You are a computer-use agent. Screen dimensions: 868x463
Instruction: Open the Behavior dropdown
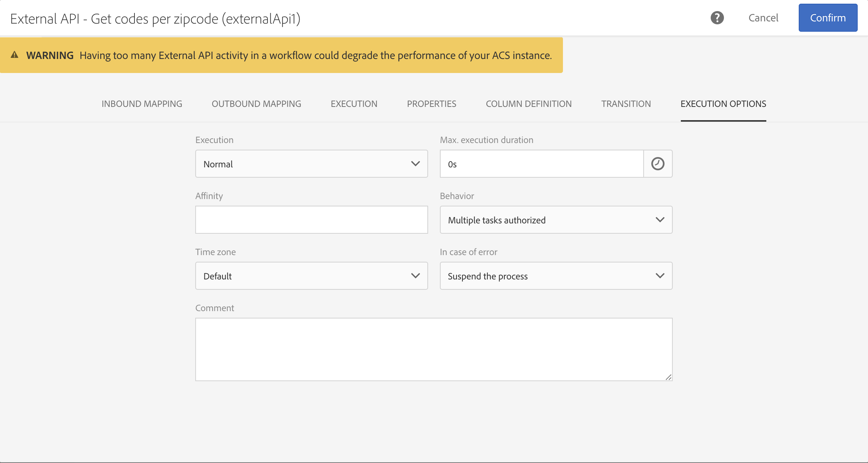pos(556,220)
